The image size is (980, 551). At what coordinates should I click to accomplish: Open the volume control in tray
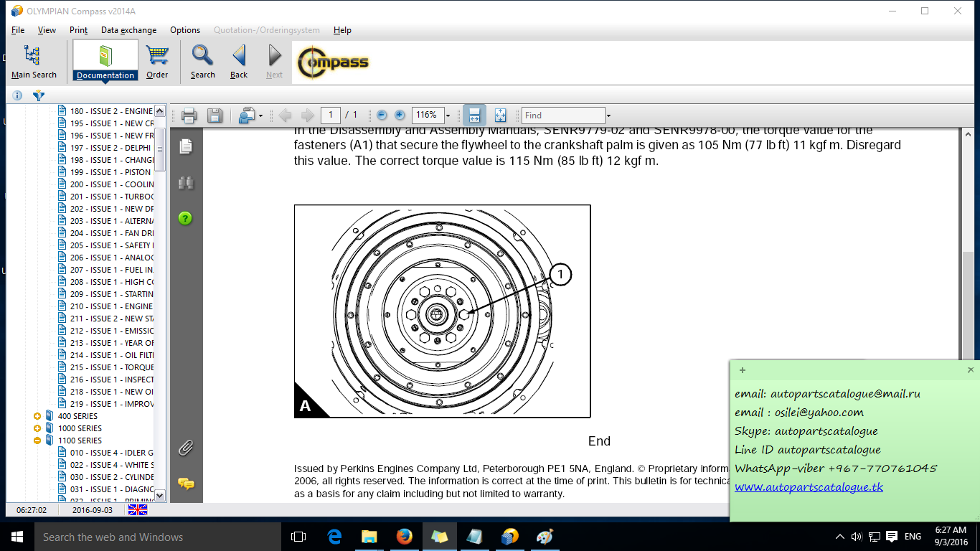pos(857,537)
